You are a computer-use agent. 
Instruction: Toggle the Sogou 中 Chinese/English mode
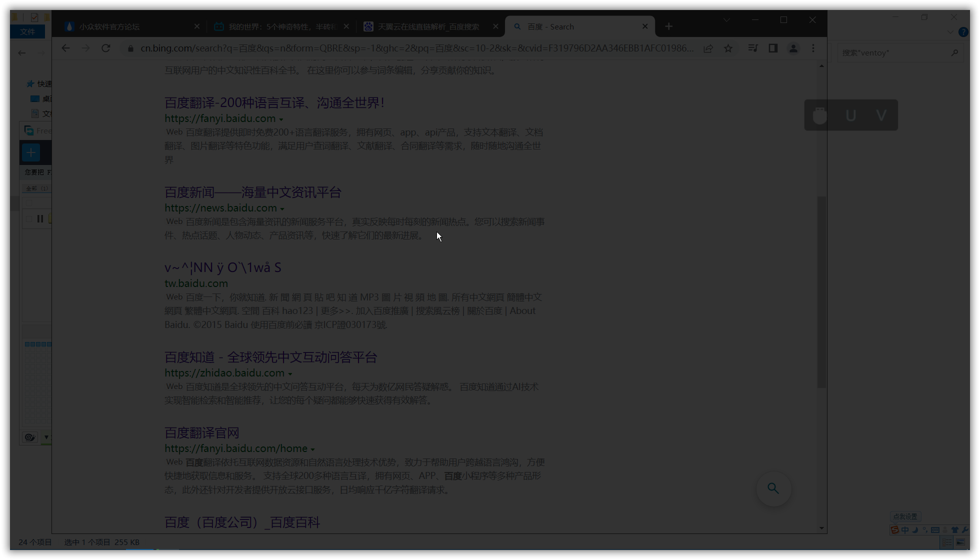905,530
